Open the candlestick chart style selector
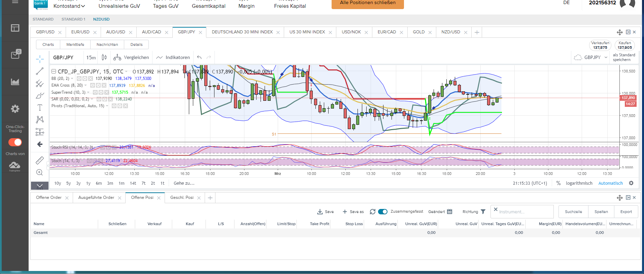The image size is (644, 274). 104,58
